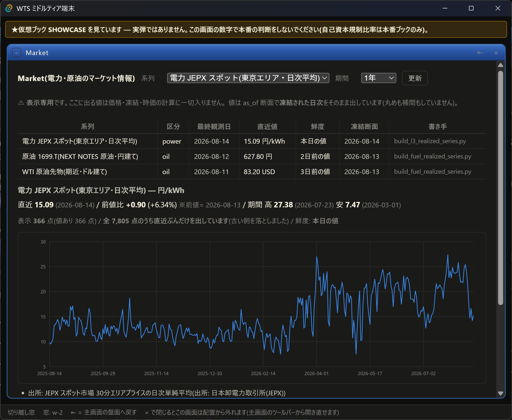Open the 期間 period dropdown showing 1年
Screen dimensions: 512x420
[378, 78]
